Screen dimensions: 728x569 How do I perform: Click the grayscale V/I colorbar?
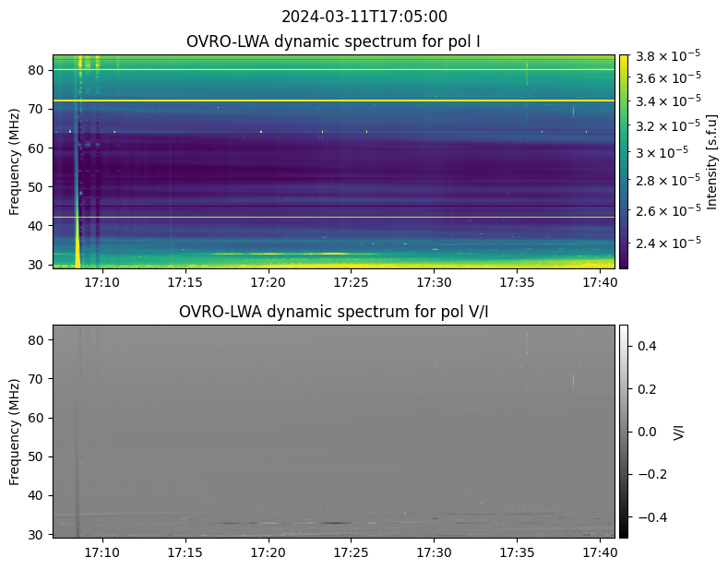[x=624, y=431]
